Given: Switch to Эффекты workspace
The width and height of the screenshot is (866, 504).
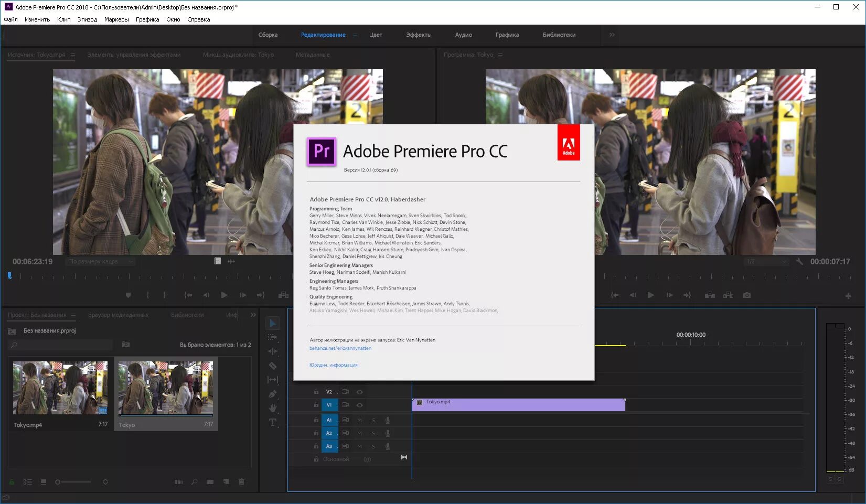Looking at the screenshot, I should point(419,35).
